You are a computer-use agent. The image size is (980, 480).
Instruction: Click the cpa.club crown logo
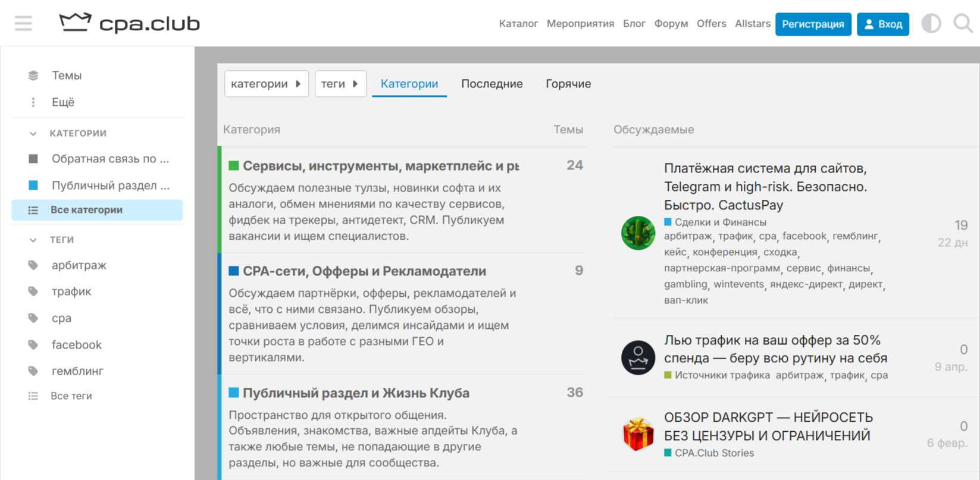(x=76, y=23)
